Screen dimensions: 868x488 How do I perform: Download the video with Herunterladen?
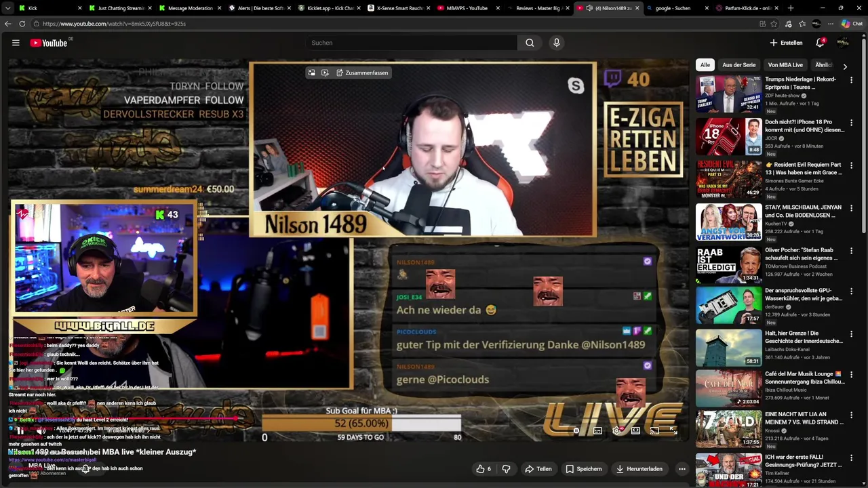639,469
